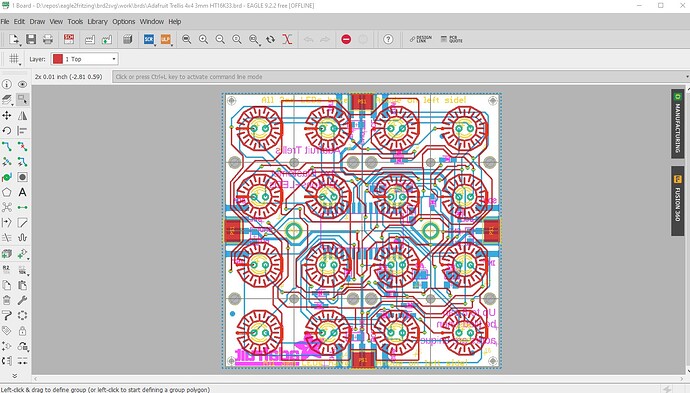
Task: Select the Copy tool
Action: [x=7, y=285]
